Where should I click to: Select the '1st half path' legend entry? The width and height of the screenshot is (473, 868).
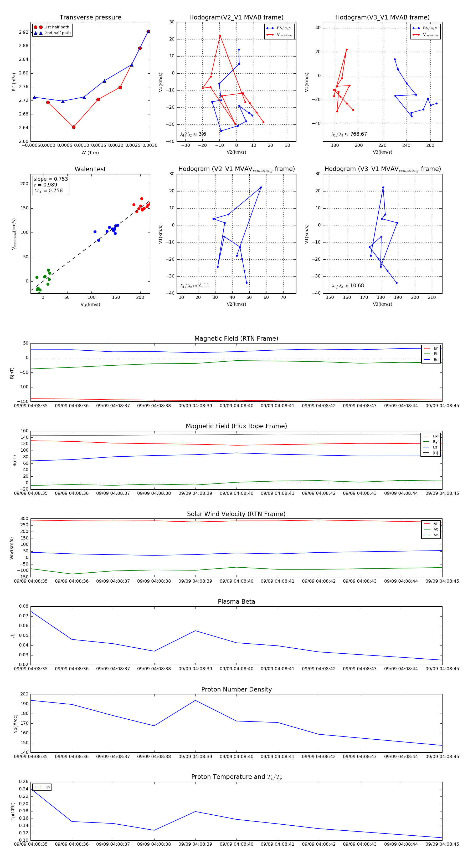[52, 27]
